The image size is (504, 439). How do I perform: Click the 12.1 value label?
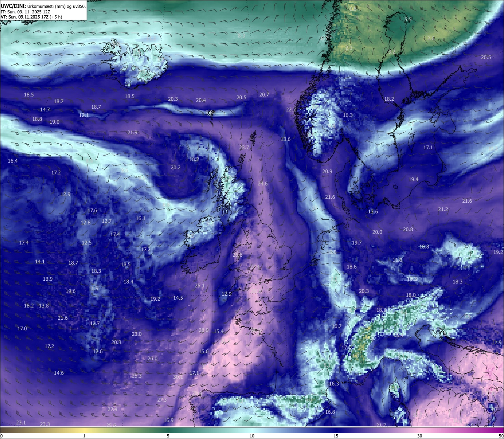(x=84, y=115)
